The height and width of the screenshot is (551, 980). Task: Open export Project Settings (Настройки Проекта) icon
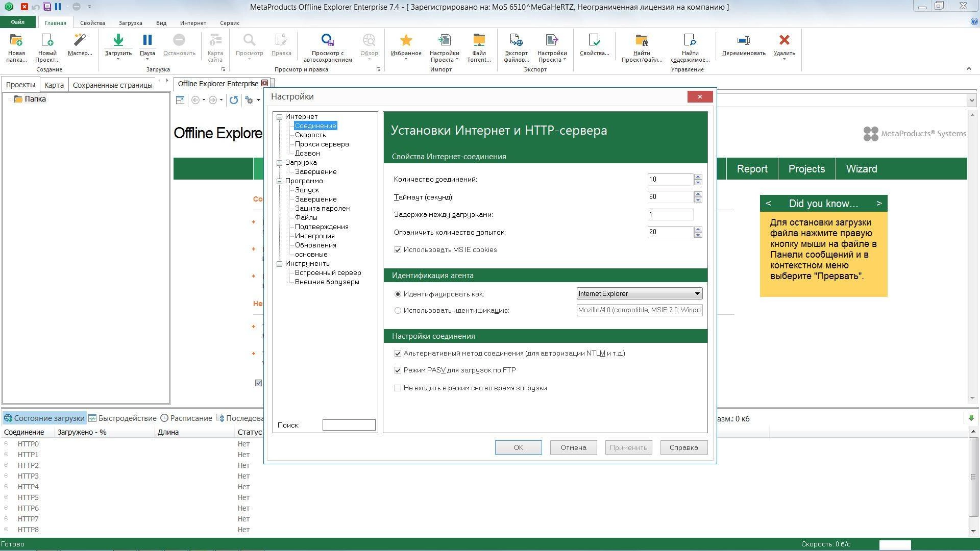coord(552,40)
